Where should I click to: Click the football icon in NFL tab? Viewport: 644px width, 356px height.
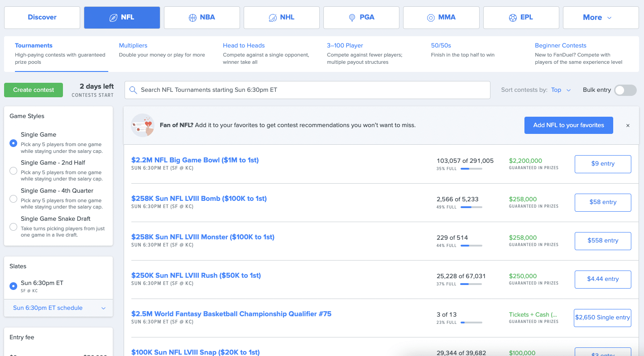(x=113, y=18)
